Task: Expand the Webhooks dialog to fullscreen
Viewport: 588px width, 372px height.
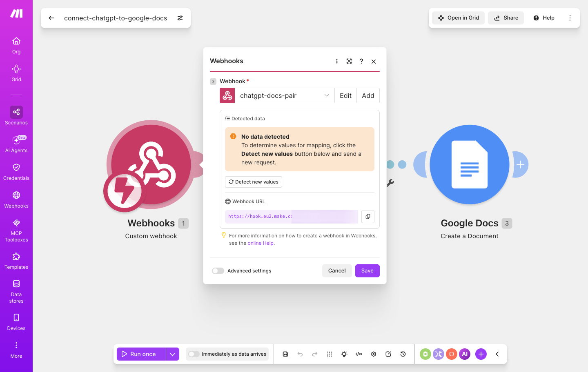Action: click(x=349, y=61)
